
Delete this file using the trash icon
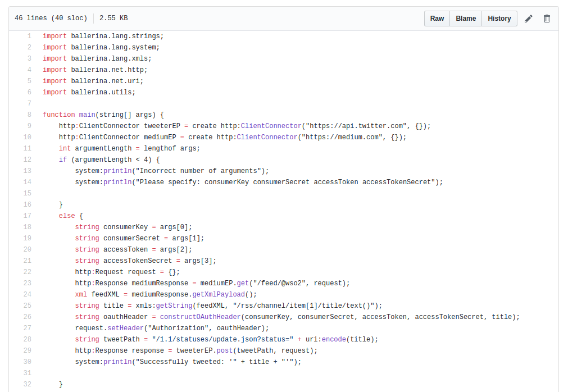click(x=547, y=18)
